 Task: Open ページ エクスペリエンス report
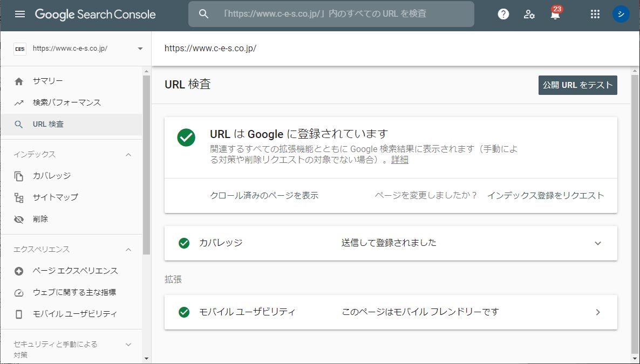(71, 271)
